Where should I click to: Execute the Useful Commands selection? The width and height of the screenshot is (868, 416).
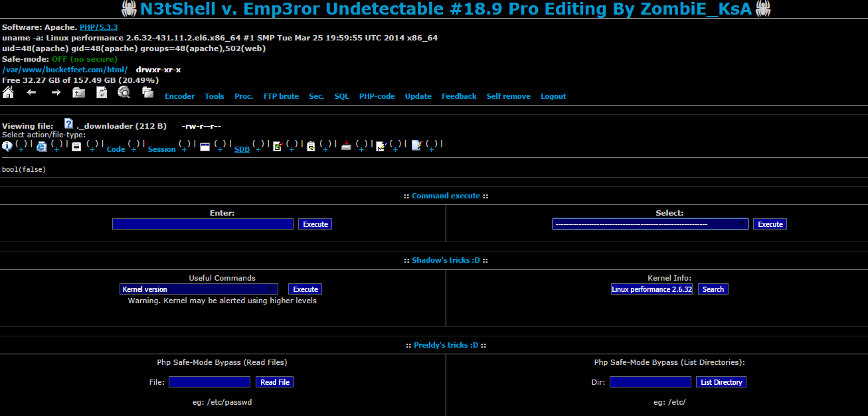pos(305,289)
